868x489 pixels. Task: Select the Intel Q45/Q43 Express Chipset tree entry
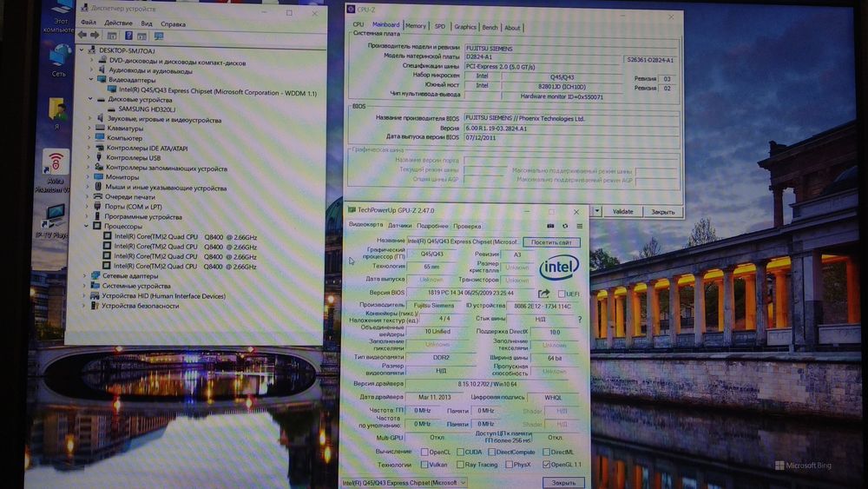coord(218,91)
